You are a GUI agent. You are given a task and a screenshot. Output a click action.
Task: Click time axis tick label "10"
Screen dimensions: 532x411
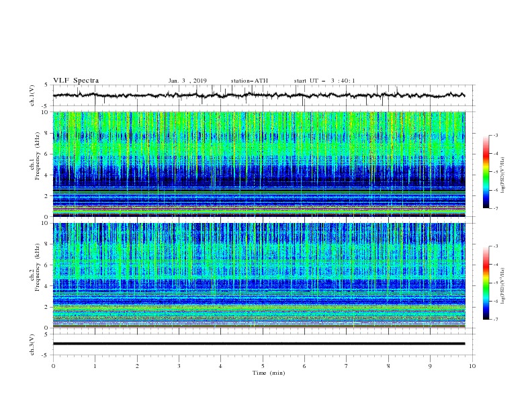tap(472, 366)
